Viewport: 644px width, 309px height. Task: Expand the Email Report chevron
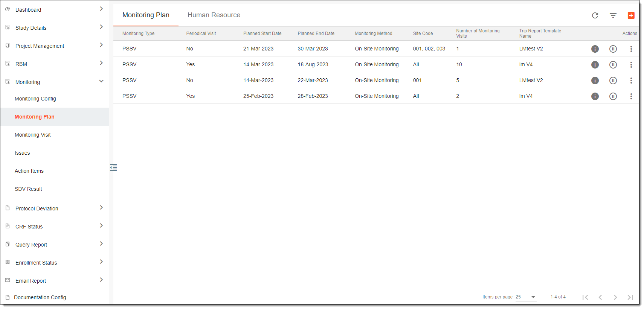[101, 280]
